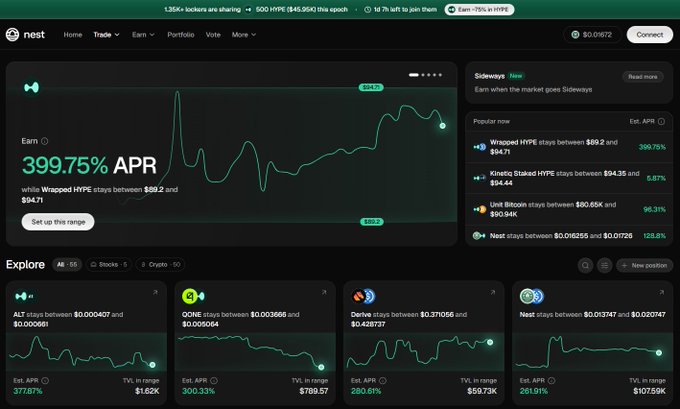Click info icon beside Earn label
Image resolution: width=680 pixels, height=409 pixels.
pyautogui.click(x=44, y=141)
